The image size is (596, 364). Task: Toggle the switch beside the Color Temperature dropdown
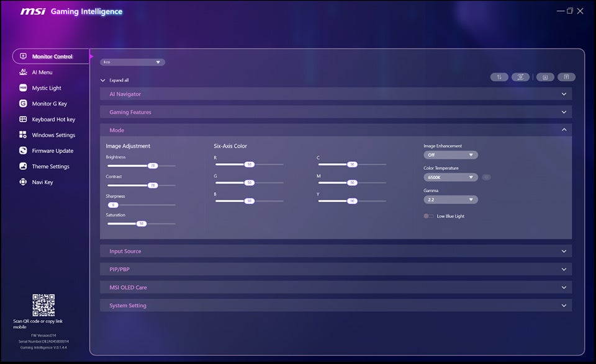(x=486, y=177)
